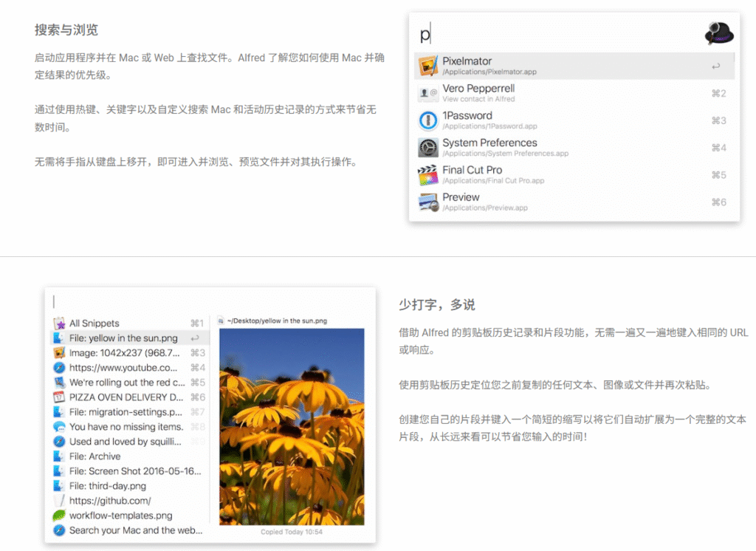Click the Alfred bowler hat icon
The image size is (756, 551).
pyautogui.click(x=718, y=32)
